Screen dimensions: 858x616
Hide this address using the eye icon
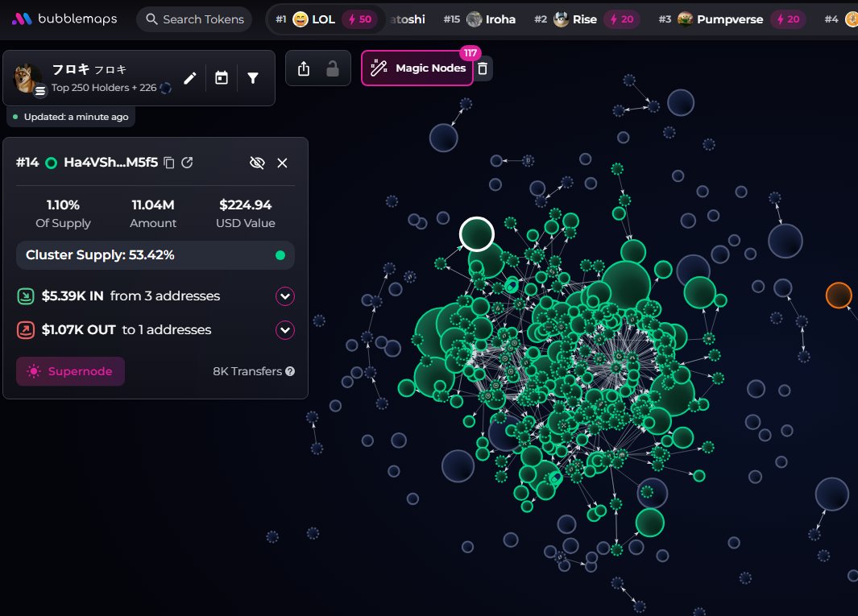257,163
